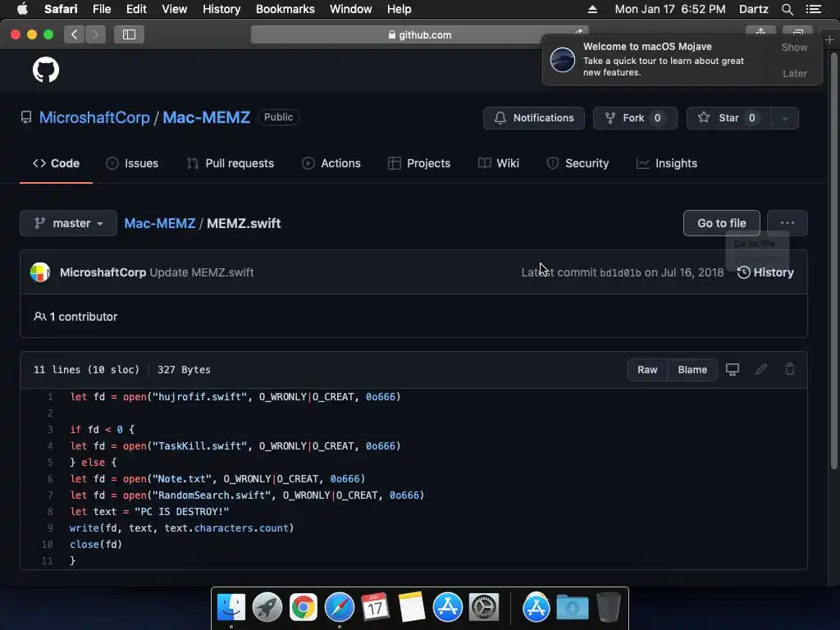Open MicroshaftCorp owner link in title
This screenshot has width=840, height=630.
coord(94,117)
